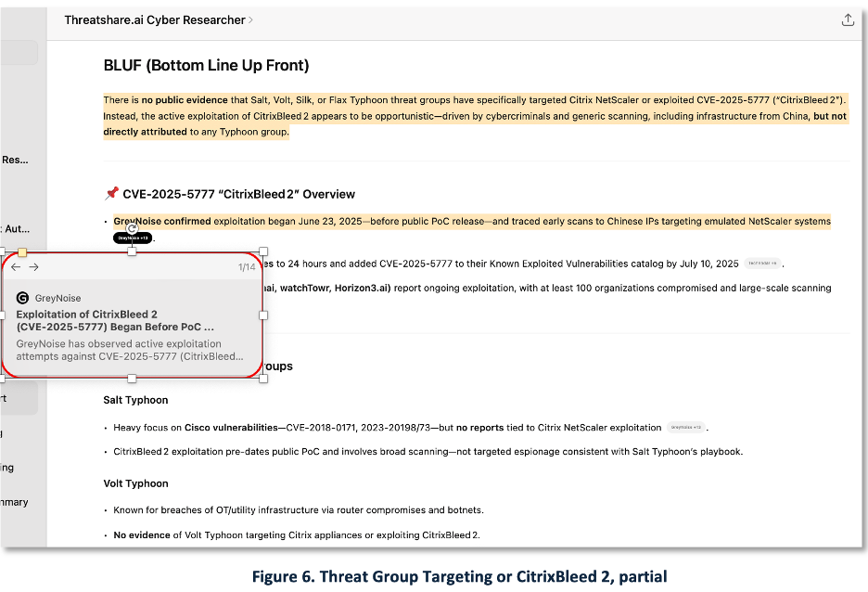Click the 'BLUF (Bottom Line Up Front)' heading

(x=206, y=65)
